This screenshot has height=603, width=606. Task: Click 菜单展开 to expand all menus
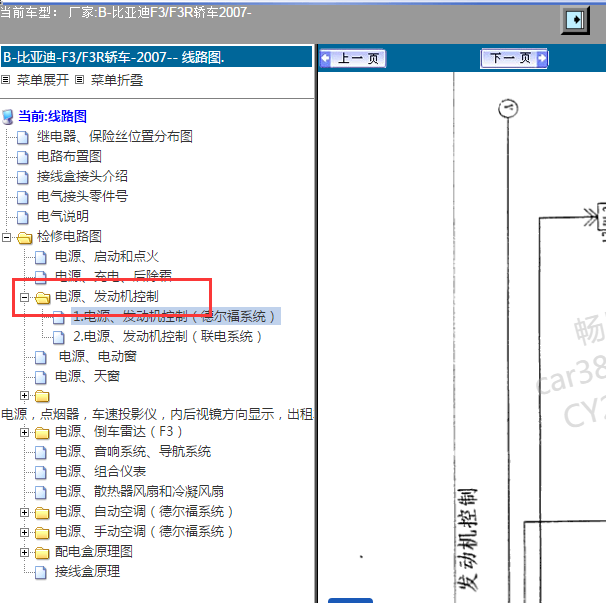43,80
